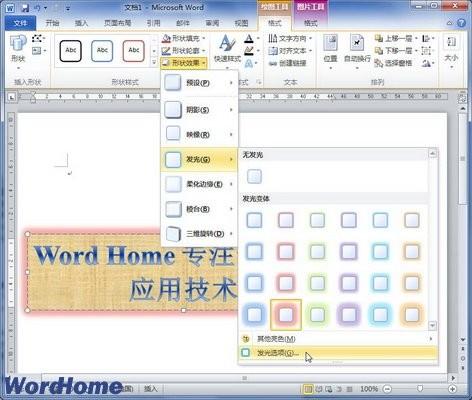472x400 pixels.
Task: Choose the blue glow in first row
Action: point(254,220)
